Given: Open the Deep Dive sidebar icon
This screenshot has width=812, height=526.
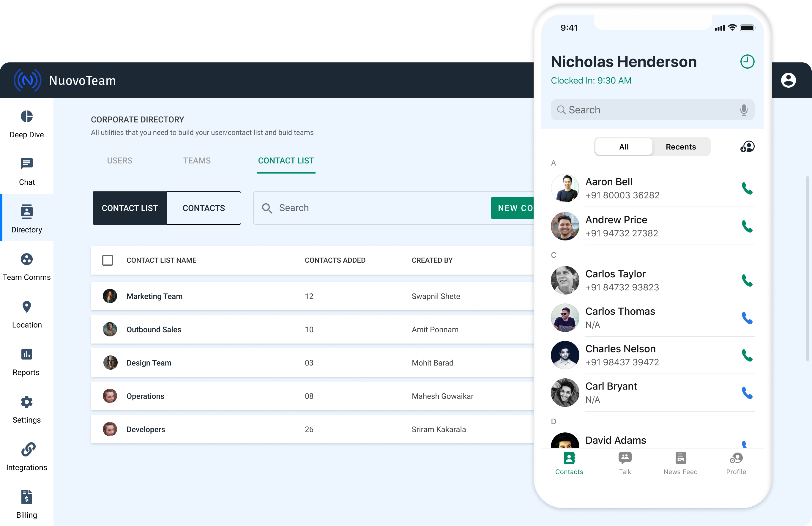Looking at the screenshot, I should click(x=27, y=117).
